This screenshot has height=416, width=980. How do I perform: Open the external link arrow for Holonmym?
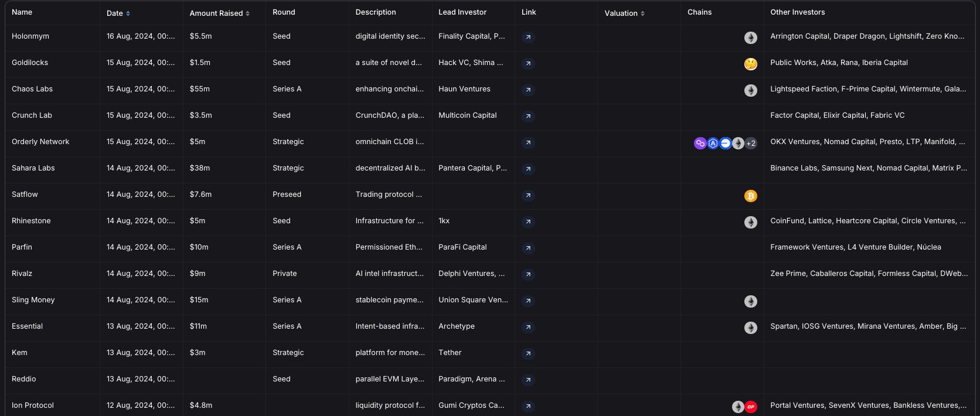(528, 37)
